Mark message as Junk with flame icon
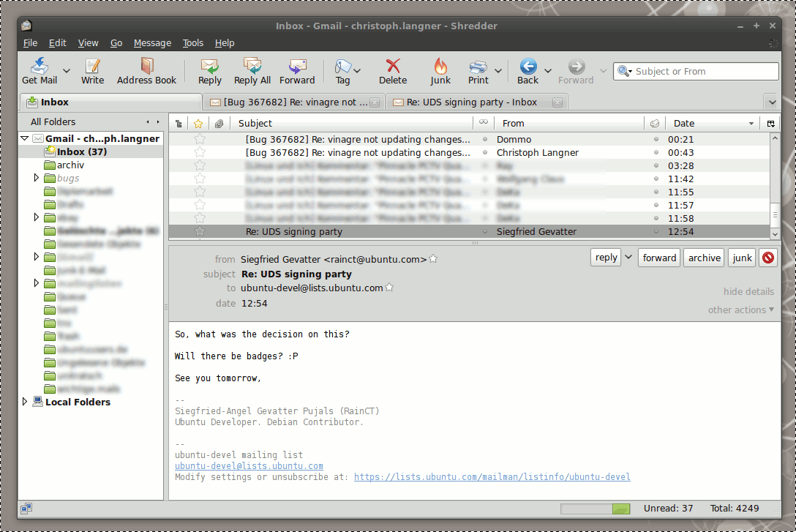Image resolution: width=796 pixels, height=532 pixels. [x=440, y=65]
